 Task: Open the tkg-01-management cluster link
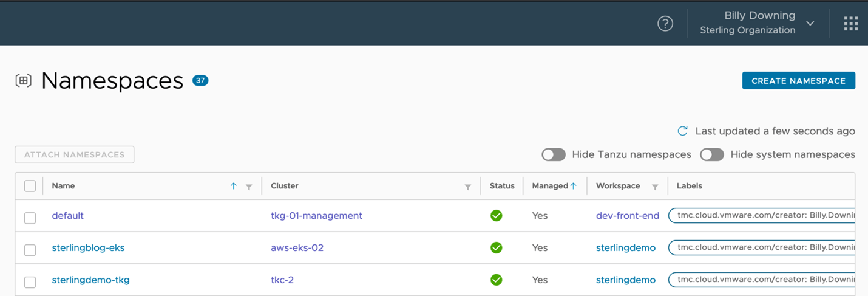pos(316,216)
